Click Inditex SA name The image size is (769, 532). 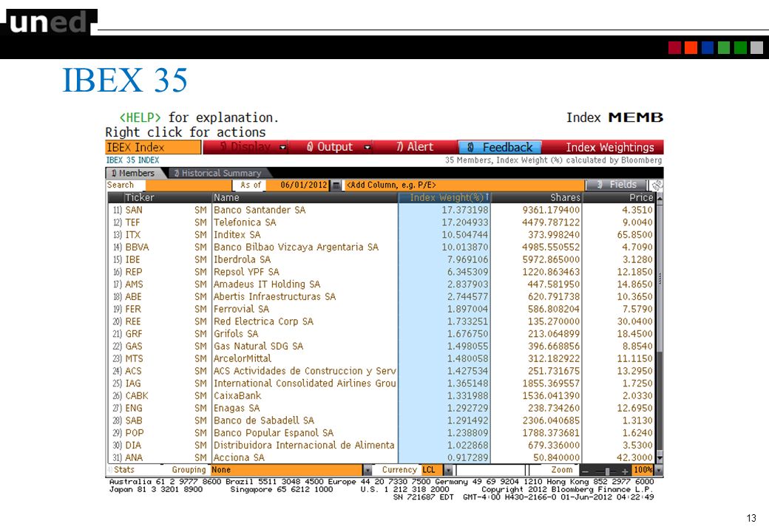coord(237,235)
